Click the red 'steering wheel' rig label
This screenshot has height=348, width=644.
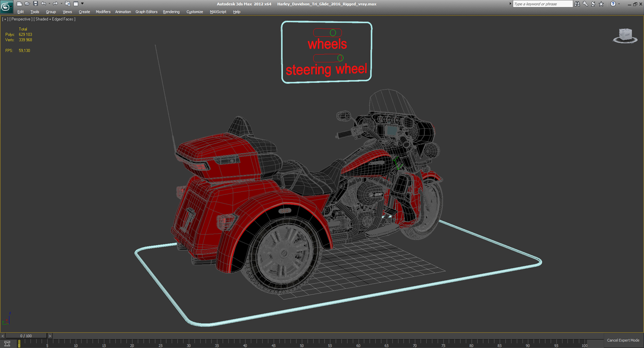[326, 69]
